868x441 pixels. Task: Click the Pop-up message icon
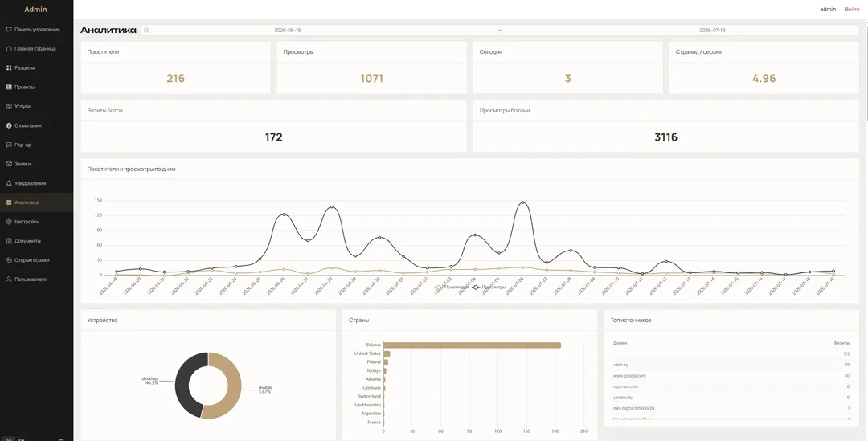coord(9,145)
